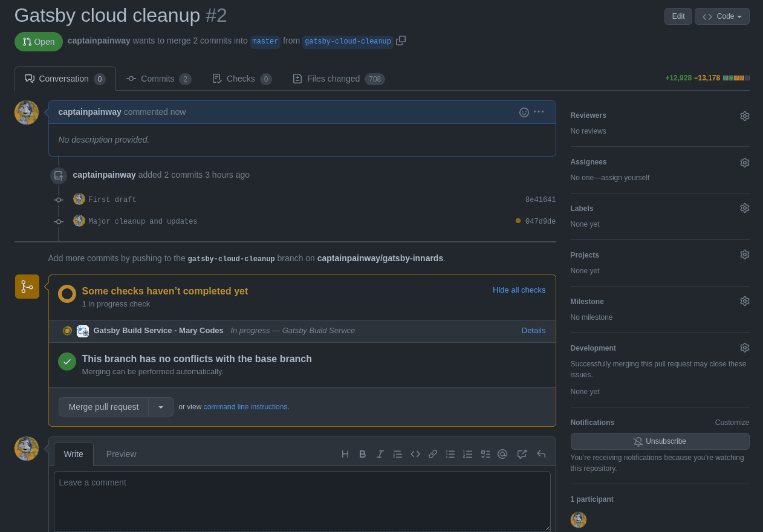This screenshot has height=532, width=763.
Task: Switch to the Conversation tab
Action: (x=65, y=79)
